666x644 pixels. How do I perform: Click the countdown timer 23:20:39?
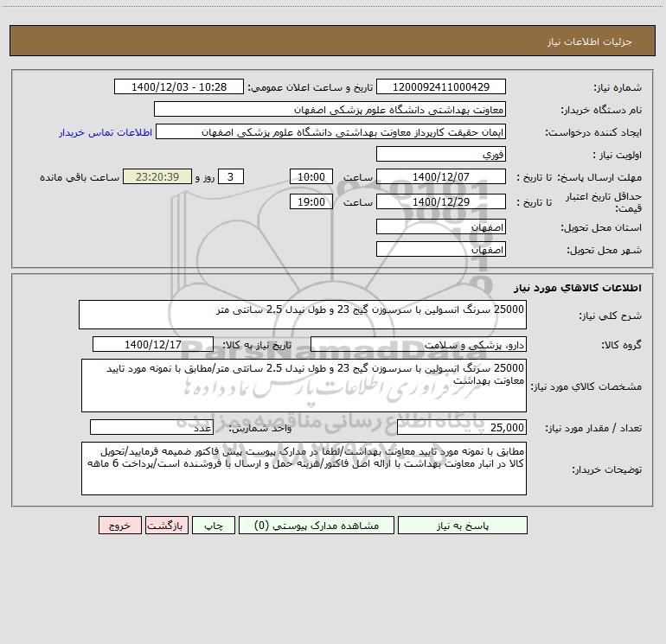pyautogui.click(x=157, y=176)
